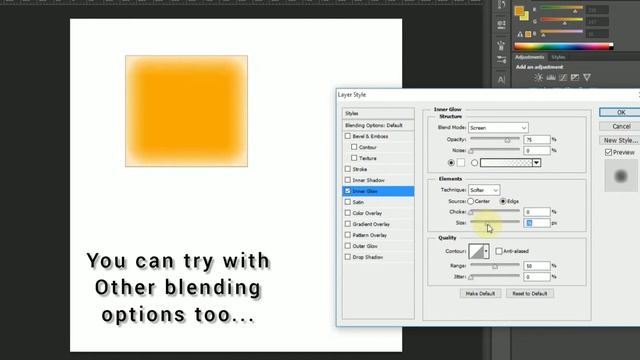The height and width of the screenshot is (360, 640).
Task: Switch to the Styles tab
Action: pyautogui.click(x=558, y=57)
